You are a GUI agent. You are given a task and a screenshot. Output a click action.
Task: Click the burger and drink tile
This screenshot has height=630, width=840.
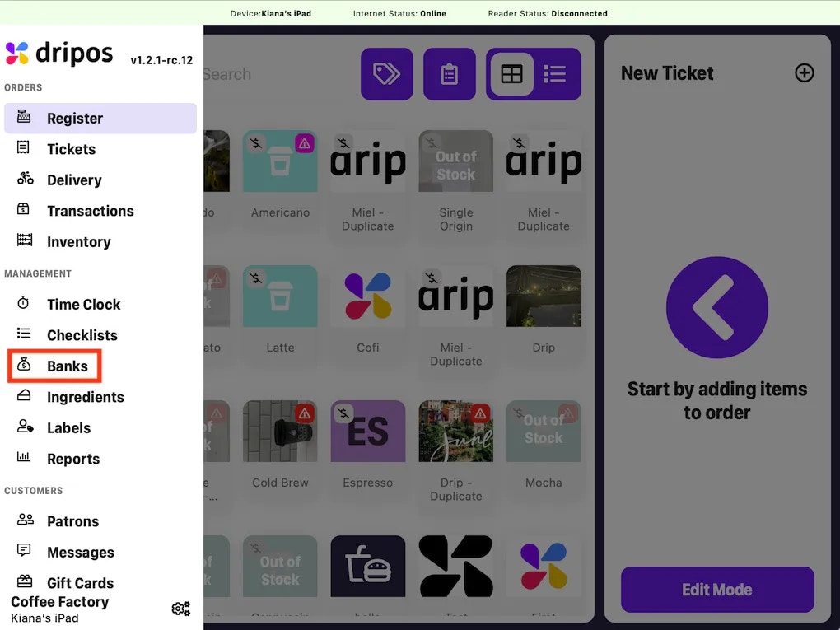click(x=368, y=567)
